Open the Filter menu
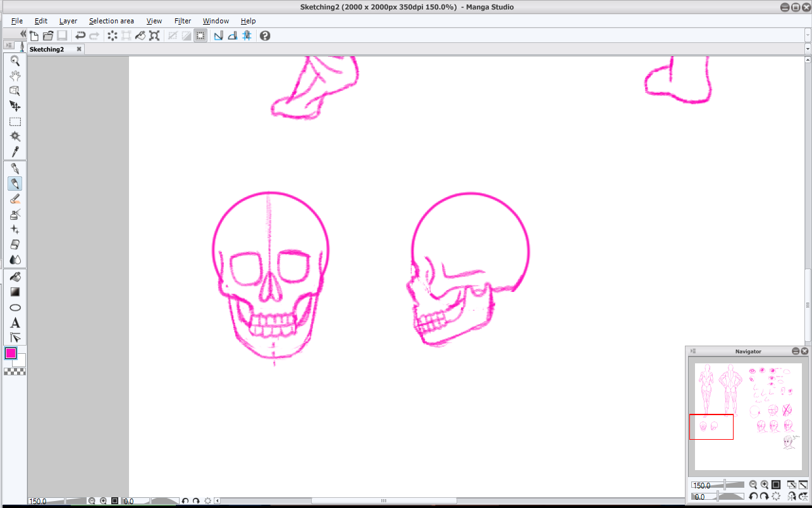 pos(182,21)
